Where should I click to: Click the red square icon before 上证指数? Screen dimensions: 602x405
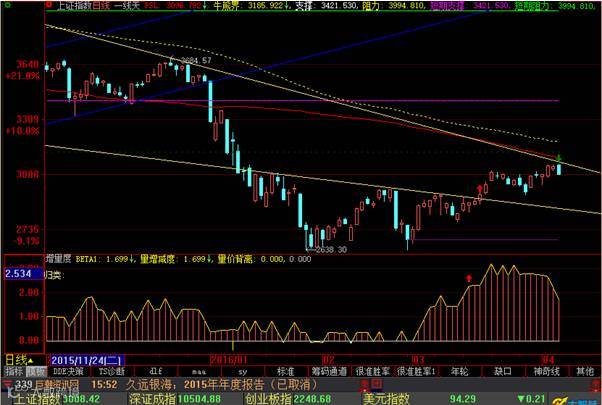pos(49,5)
